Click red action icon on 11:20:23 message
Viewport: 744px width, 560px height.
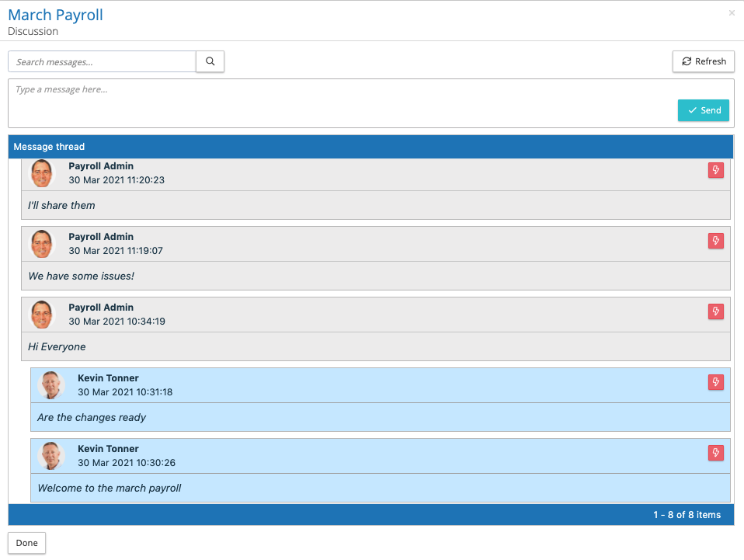[x=715, y=170]
